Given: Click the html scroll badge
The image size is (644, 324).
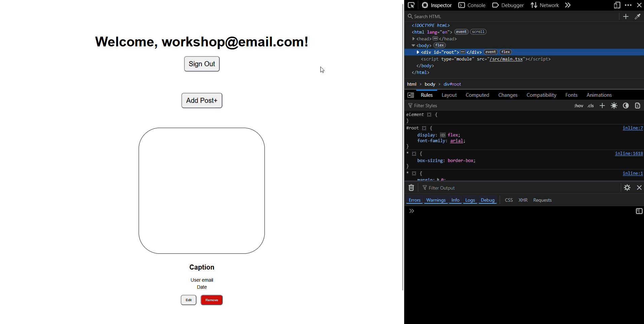Looking at the screenshot, I should pos(478,32).
